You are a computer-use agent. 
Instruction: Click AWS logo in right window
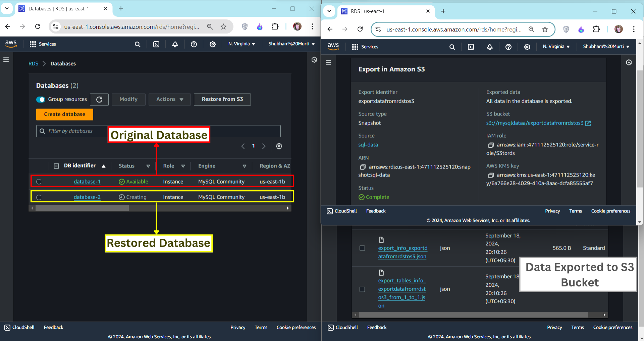[x=333, y=47]
